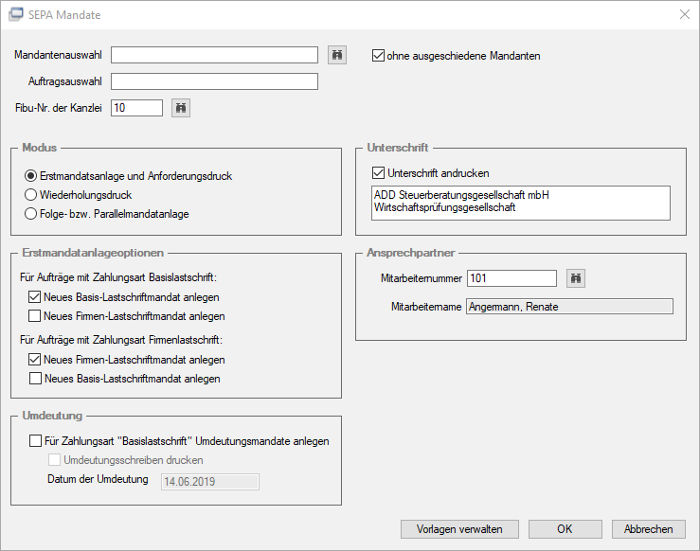
Task: Select Wiederholungsdruck radio option
Action: click(x=30, y=195)
